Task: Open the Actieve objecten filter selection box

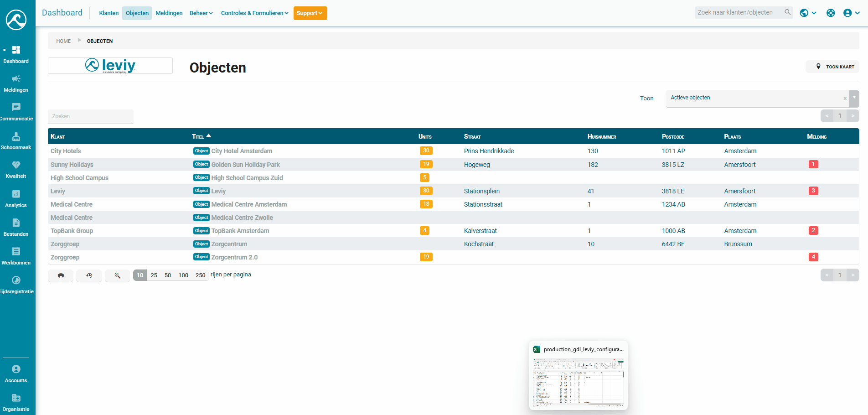Action: pos(758,99)
